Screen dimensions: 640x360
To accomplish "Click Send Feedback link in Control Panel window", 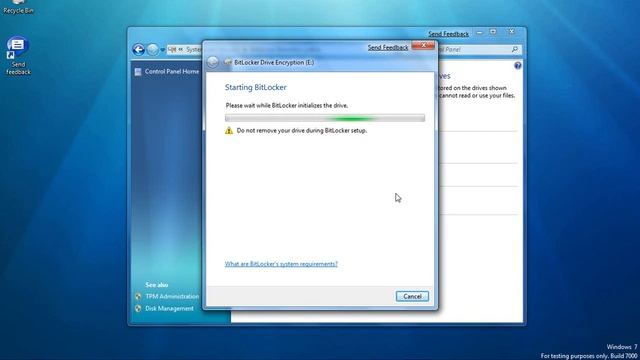I will (448, 34).
